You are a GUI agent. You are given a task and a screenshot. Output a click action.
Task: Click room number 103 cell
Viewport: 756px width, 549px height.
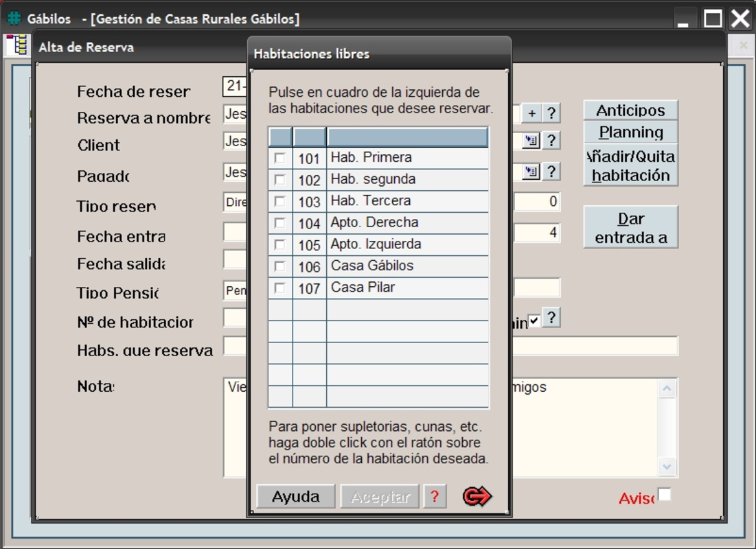click(x=309, y=202)
